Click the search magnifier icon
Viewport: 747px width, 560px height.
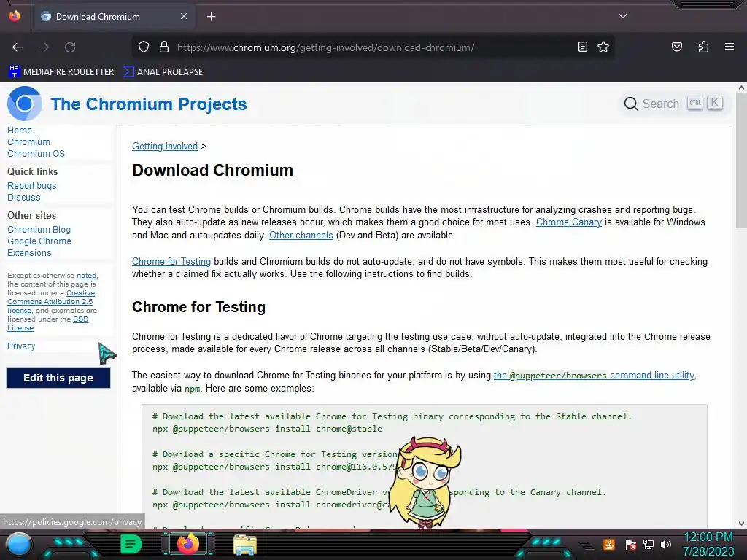coord(630,104)
